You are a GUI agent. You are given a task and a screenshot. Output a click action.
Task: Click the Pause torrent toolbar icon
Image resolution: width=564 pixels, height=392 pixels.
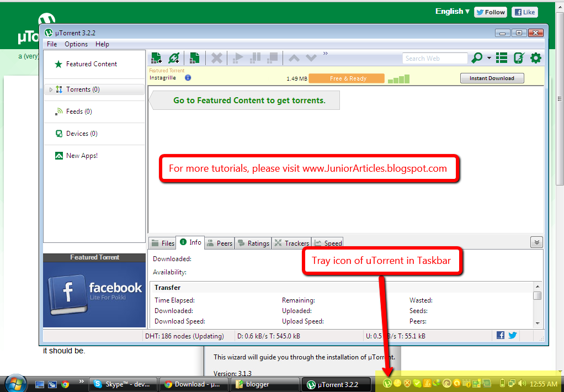tap(255, 57)
